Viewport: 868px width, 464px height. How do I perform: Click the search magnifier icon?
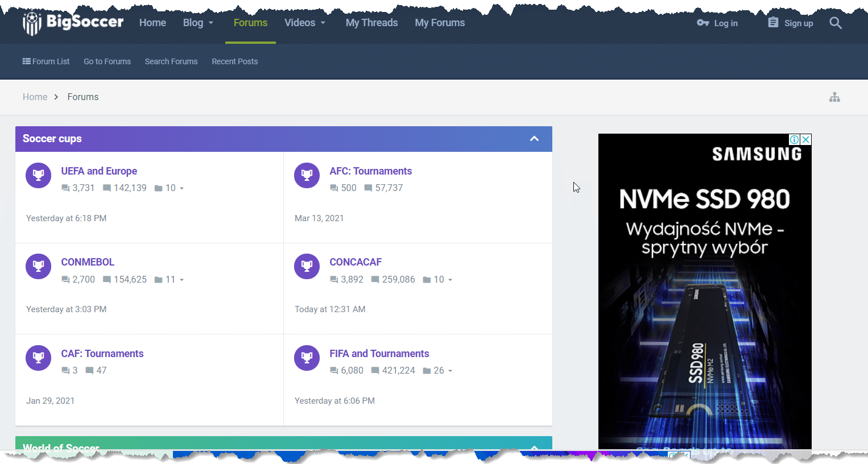coord(835,23)
